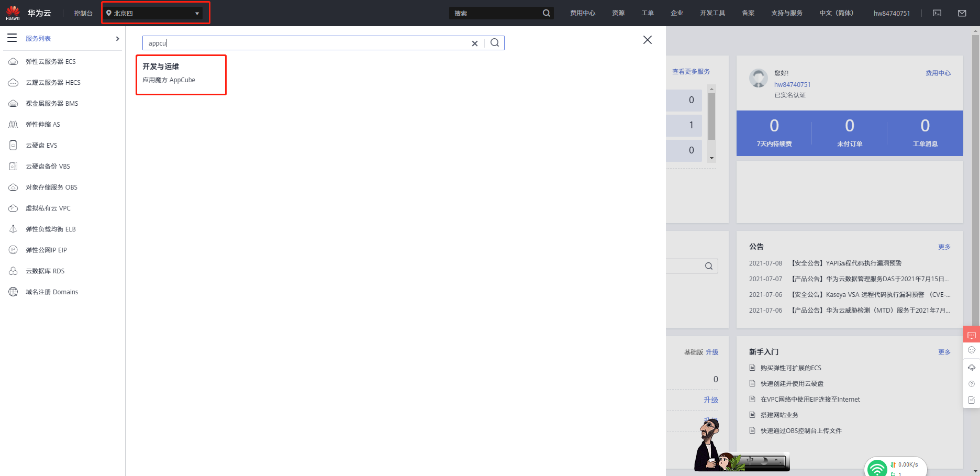Click 更多 link in 公告 section
The width and height of the screenshot is (980, 476).
[x=944, y=247]
